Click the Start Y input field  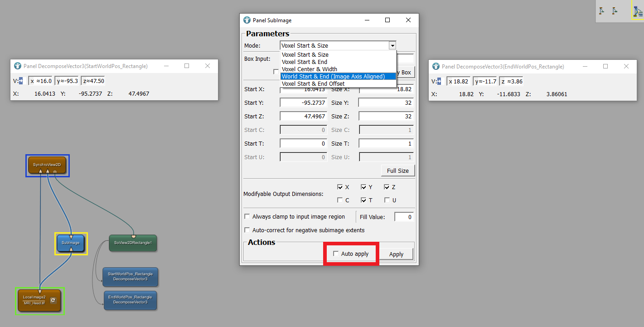304,102
